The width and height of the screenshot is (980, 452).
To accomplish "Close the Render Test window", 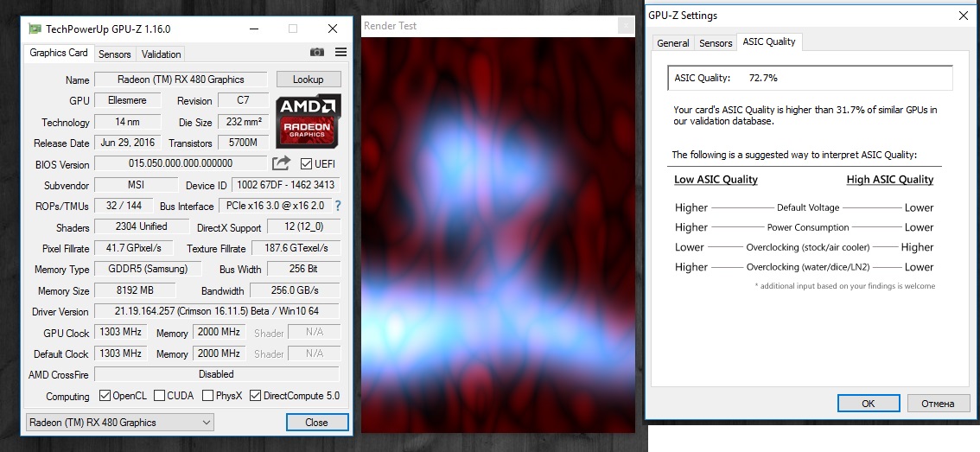I will coord(626,26).
